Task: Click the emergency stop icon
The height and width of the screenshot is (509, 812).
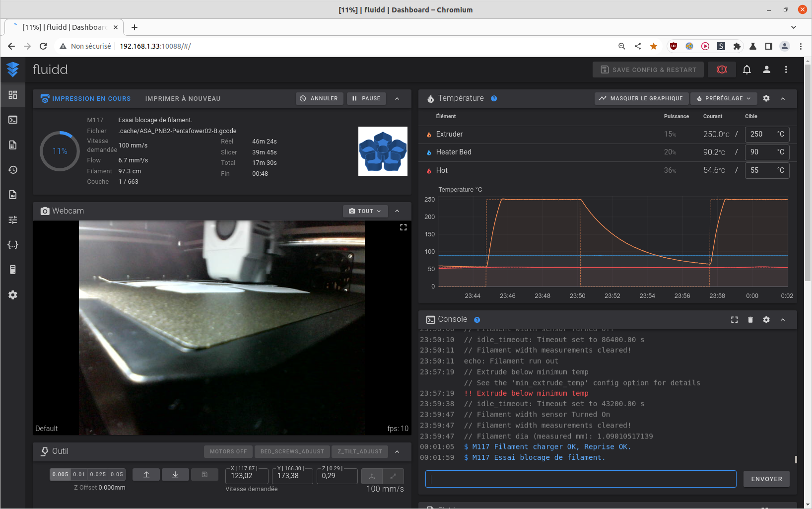Action: [x=722, y=70]
